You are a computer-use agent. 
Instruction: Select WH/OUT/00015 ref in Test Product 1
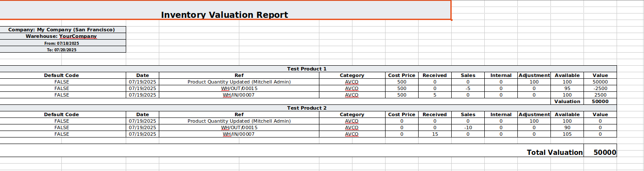point(239,88)
